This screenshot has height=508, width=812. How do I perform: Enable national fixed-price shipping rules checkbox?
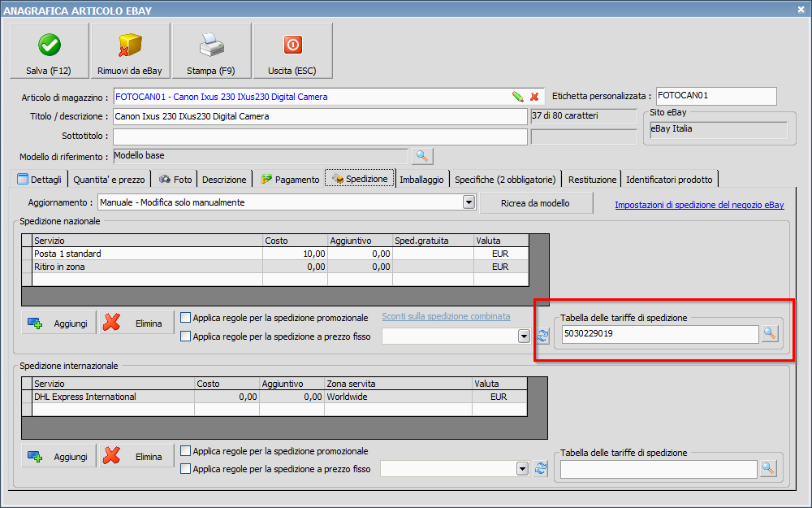(185, 336)
